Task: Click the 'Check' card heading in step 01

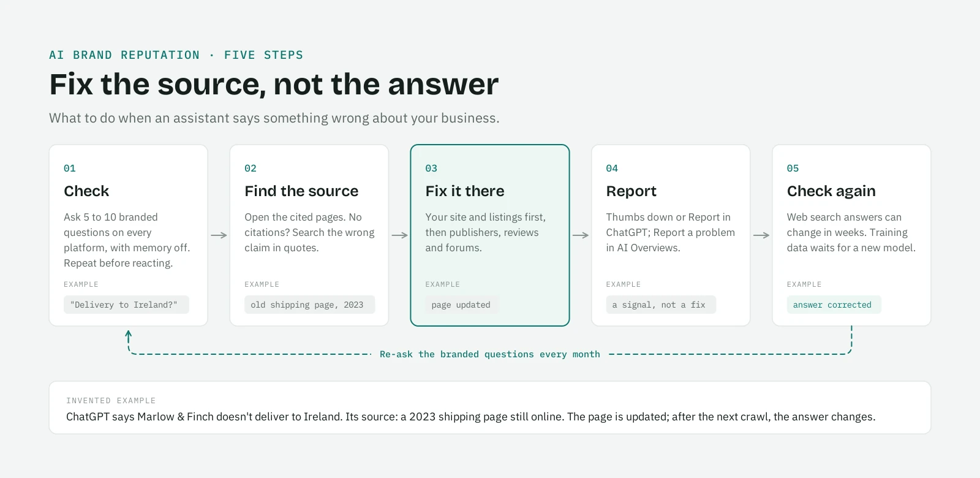Action: pyautogui.click(x=86, y=191)
